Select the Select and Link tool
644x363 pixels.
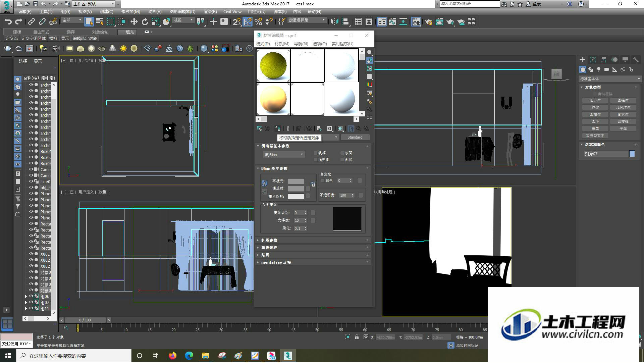tap(31, 22)
